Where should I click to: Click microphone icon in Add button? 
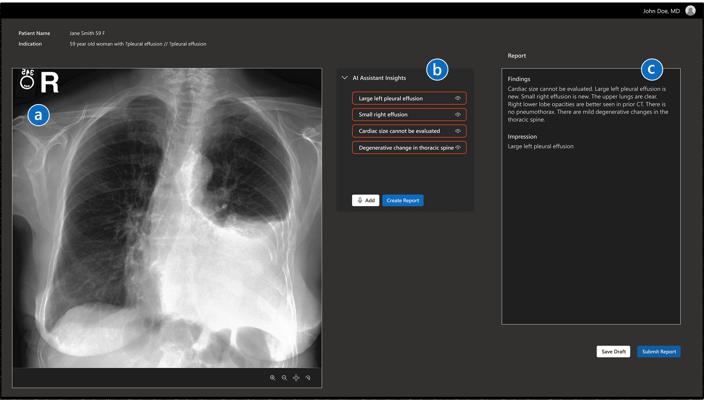pyautogui.click(x=360, y=200)
